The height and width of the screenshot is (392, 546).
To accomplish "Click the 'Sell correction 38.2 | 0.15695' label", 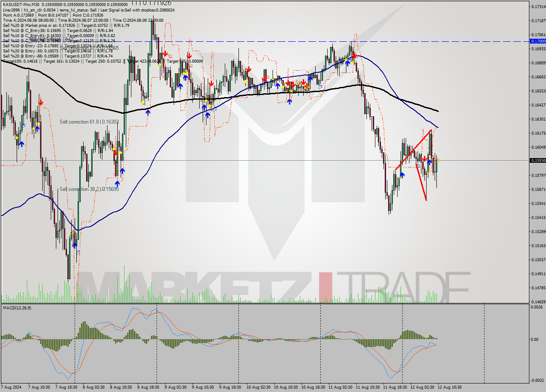I will point(89,189).
